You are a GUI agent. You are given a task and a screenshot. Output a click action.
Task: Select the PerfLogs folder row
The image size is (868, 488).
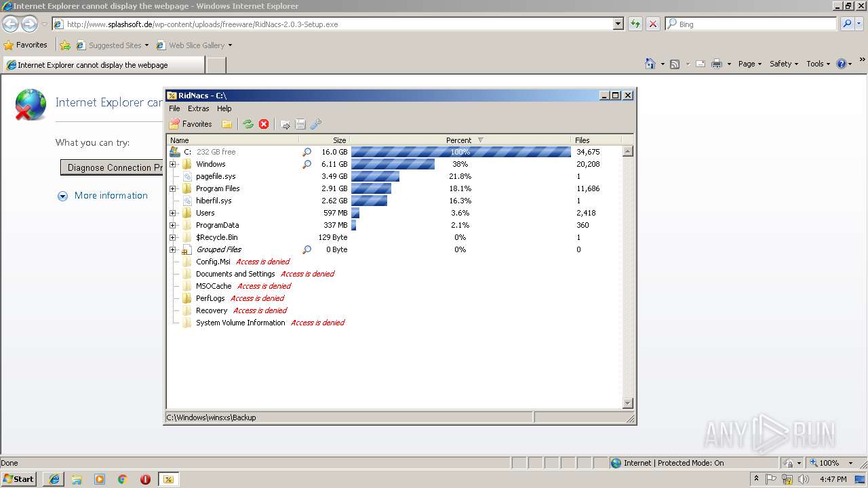[x=394, y=298]
